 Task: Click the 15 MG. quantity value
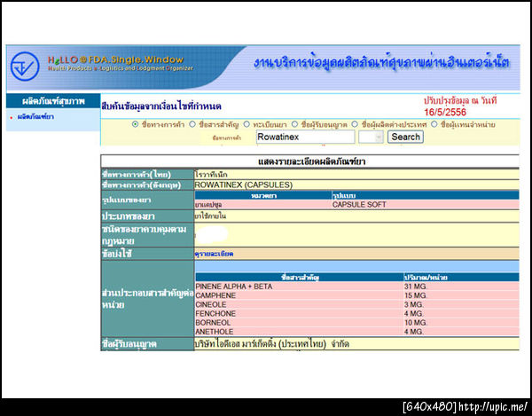[x=415, y=295]
